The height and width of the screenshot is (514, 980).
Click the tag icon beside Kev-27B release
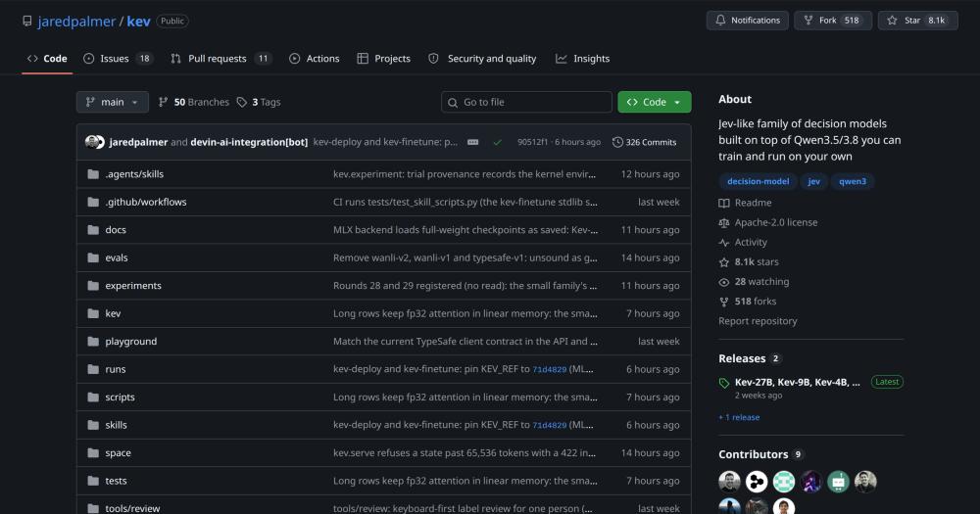click(x=724, y=383)
